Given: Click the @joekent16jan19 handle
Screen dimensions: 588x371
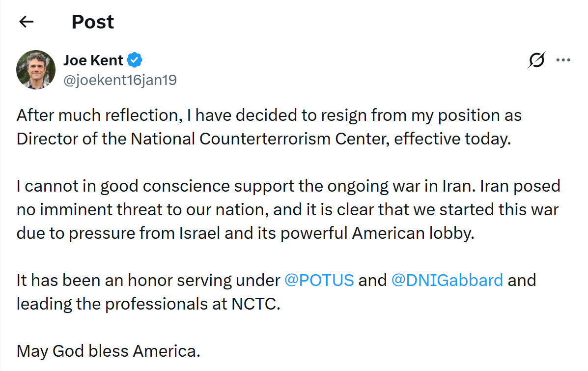Looking at the screenshot, I should click(x=120, y=80).
